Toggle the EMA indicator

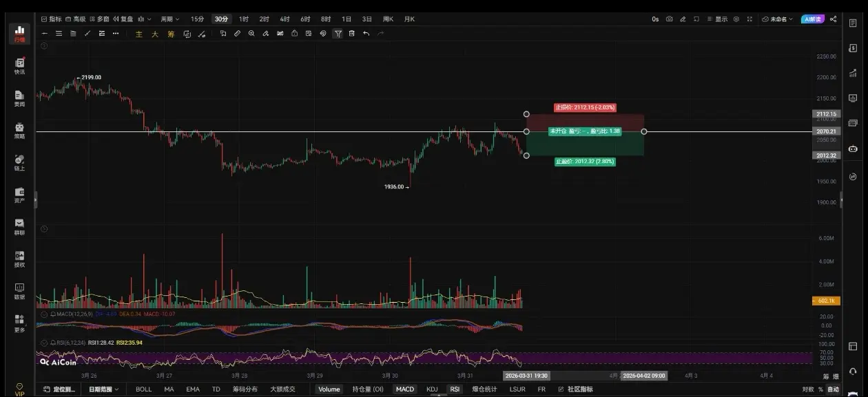pos(193,389)
